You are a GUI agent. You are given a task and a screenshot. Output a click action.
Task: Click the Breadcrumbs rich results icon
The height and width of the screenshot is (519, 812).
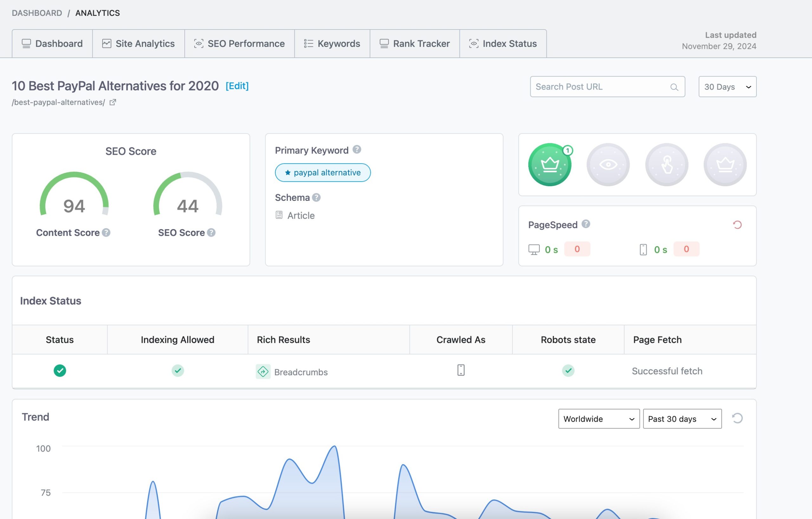click(263, 371)
